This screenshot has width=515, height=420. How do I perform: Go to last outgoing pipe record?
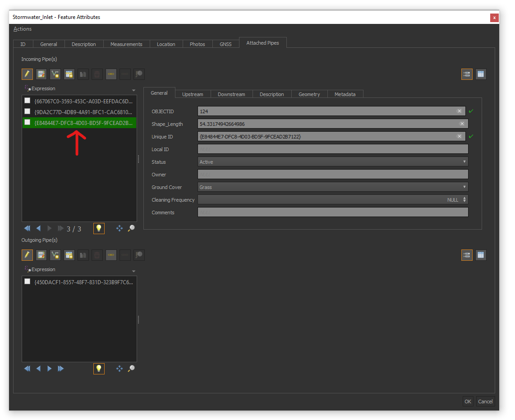[x=60, y=369]
